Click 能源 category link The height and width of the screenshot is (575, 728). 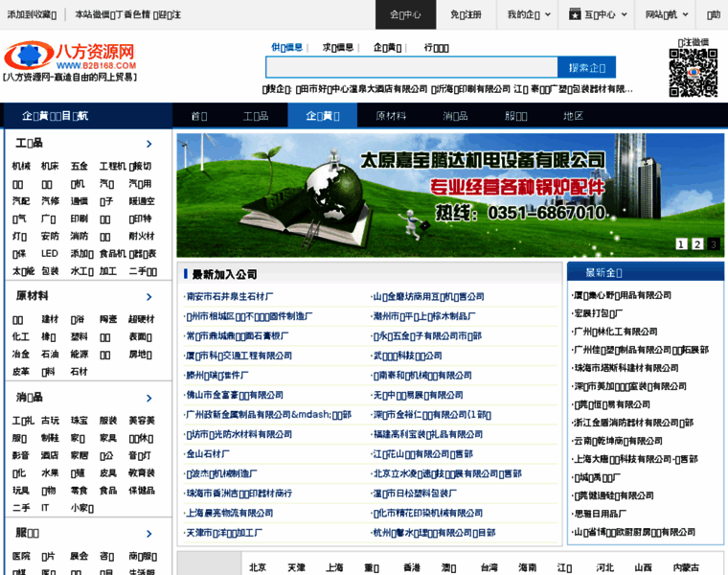[x=79, y=355]
